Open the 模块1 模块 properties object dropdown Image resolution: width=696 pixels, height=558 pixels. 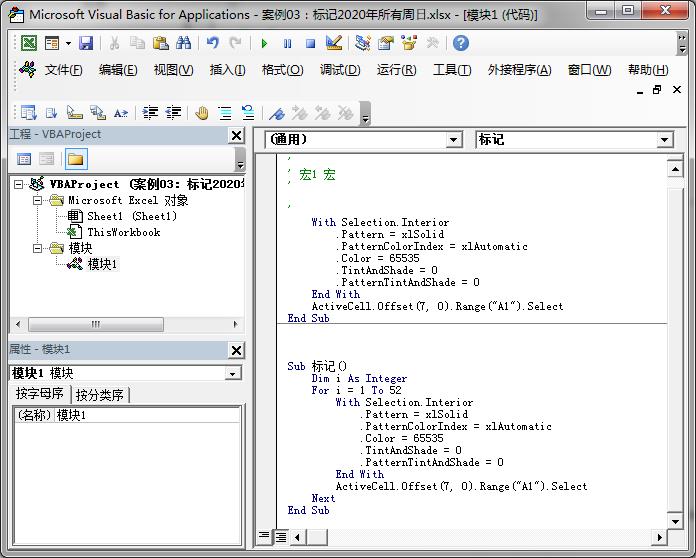232,373
